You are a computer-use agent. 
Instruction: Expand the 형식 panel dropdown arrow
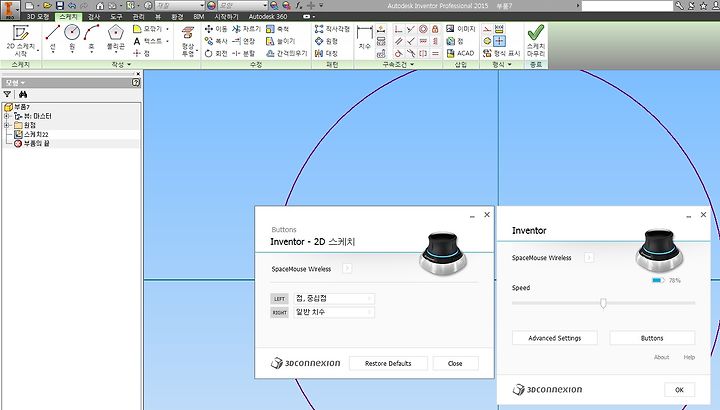509,65
